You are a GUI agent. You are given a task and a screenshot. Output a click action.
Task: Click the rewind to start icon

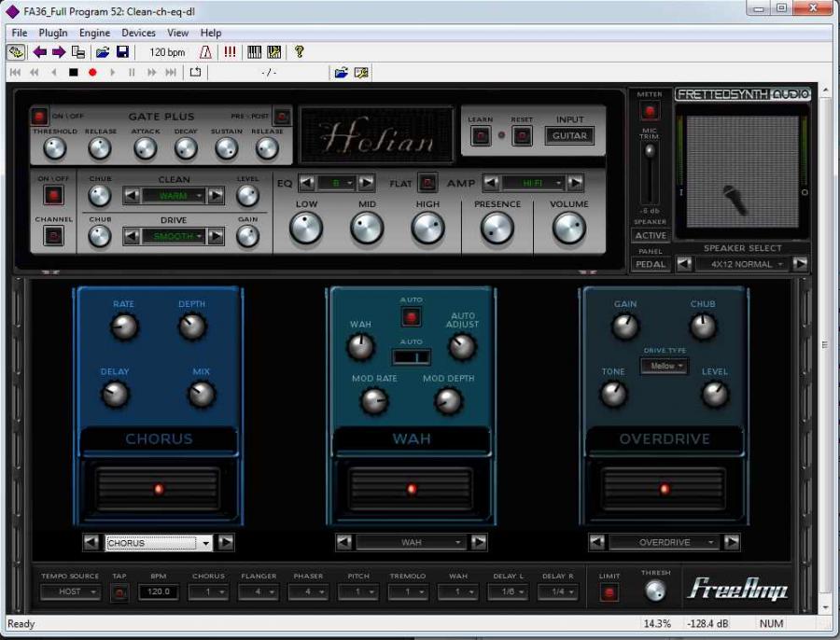(15, 72)
